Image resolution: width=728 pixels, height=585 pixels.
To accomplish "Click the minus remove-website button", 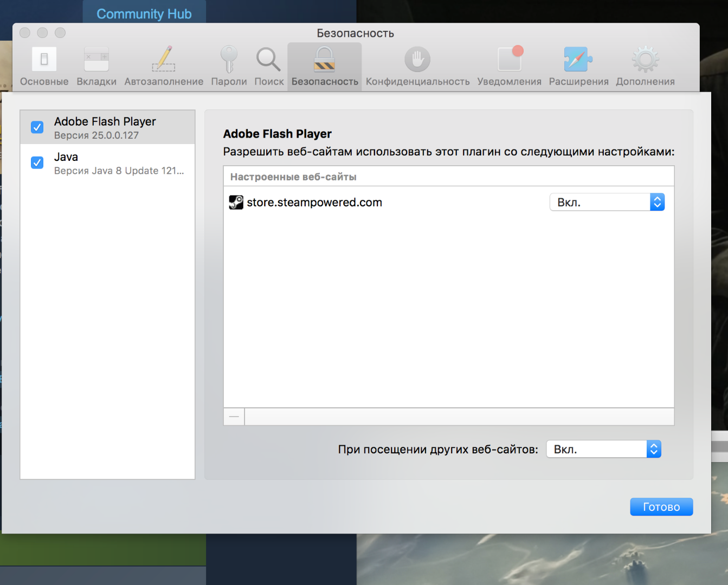I will point(234,417).
